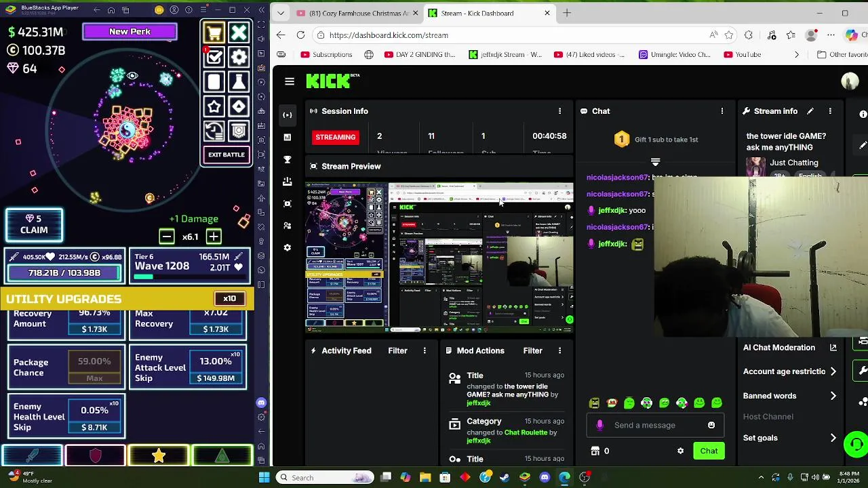Select the green triangle upgrades tab
868x488 pixels.
coord(222,456)
